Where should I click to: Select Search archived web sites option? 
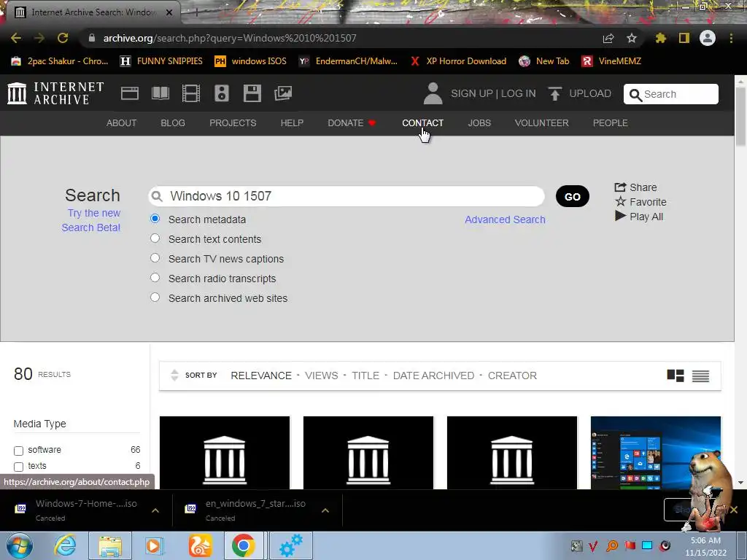155,297
